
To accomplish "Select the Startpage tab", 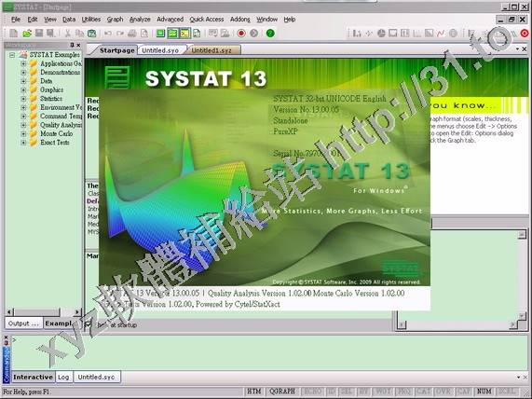I will pos(116,50).
